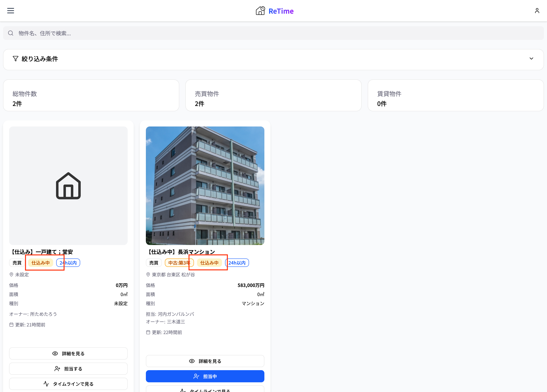Viewport: 547px width, 392px height.
Task: Expand the 絞り込み条件 chevron
Action: click(x=531, y=59)
